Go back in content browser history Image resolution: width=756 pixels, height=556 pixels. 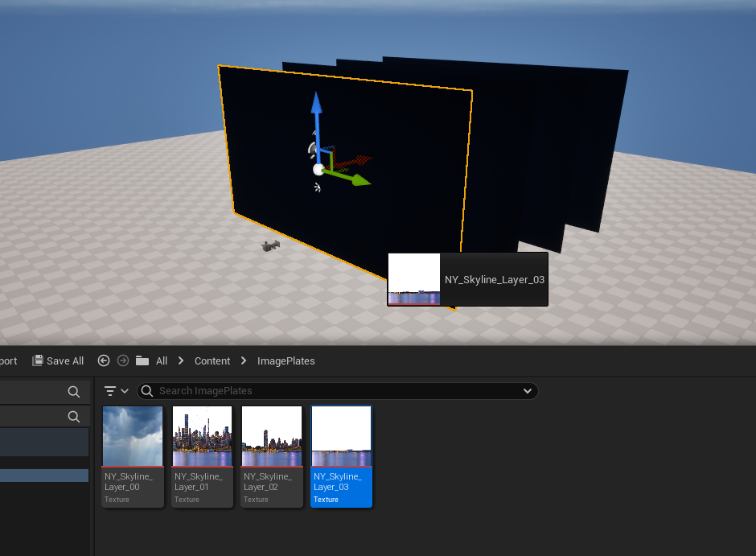pyautogui.click(x=104, y=360)
